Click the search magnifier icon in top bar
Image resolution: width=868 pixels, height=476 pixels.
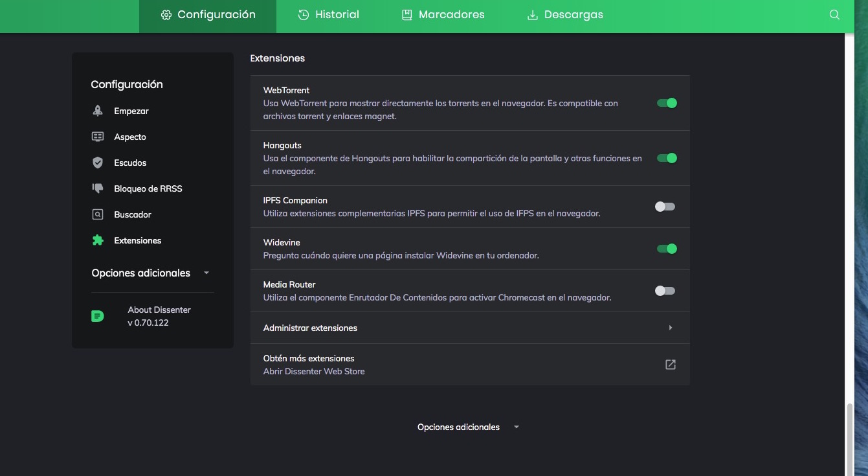point(834,14)
